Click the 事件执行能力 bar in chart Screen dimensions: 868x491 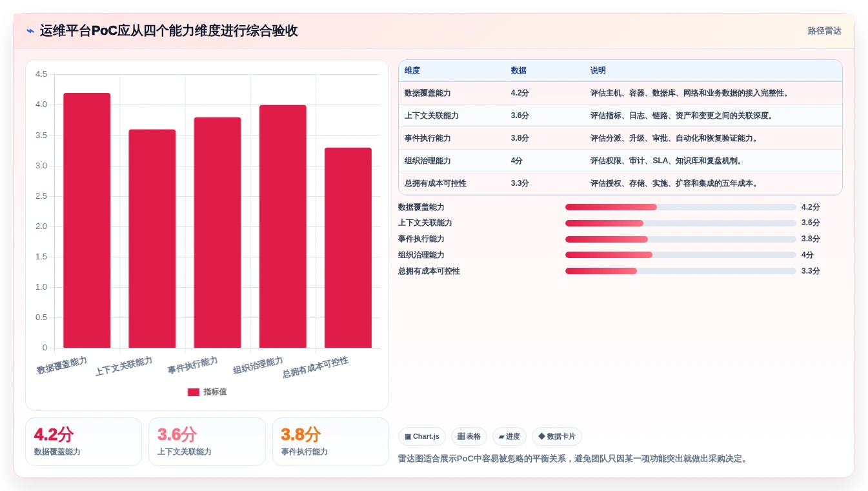tap(217, 232)
